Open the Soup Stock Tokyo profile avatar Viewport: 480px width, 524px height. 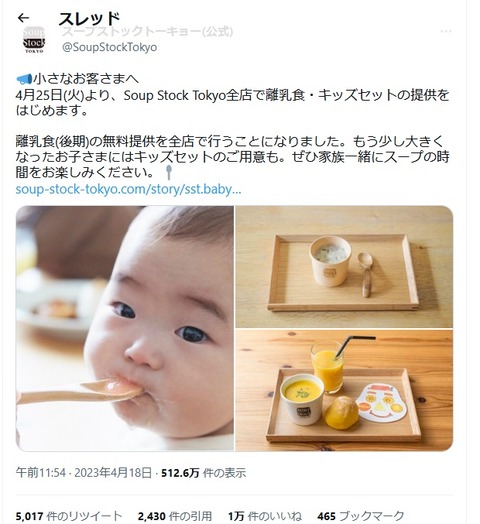pos(34,39)
